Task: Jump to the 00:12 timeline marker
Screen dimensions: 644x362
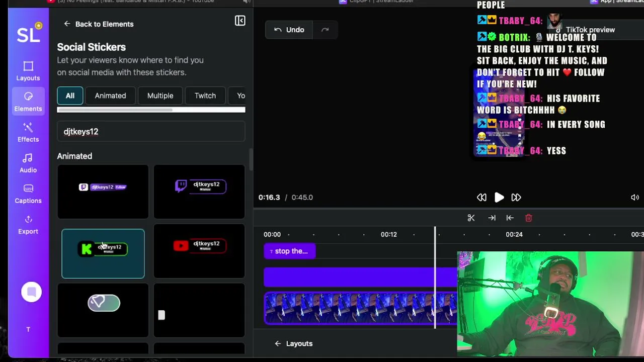Action: tap(388, 234)
